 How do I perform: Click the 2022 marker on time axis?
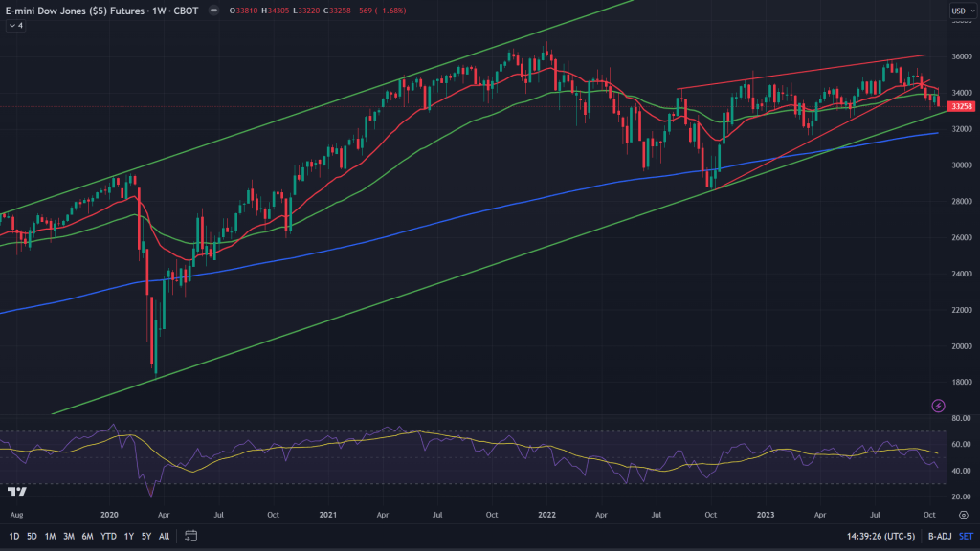[546, 514]
